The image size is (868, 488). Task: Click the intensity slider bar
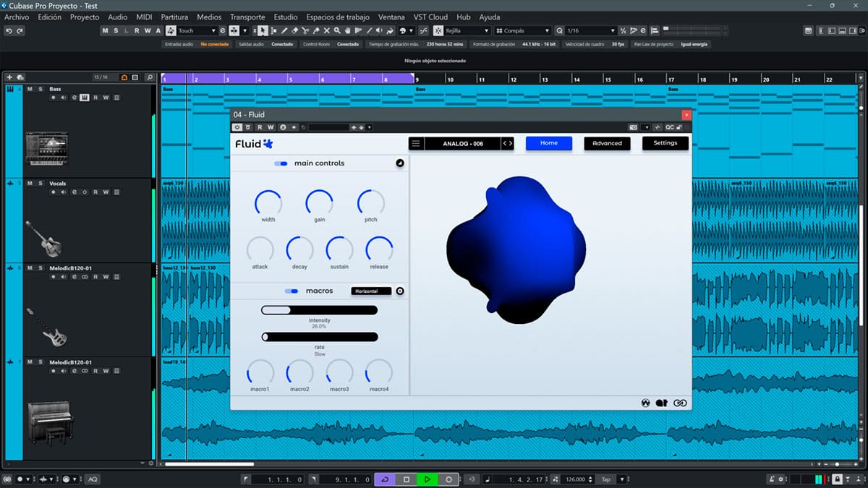319,310
